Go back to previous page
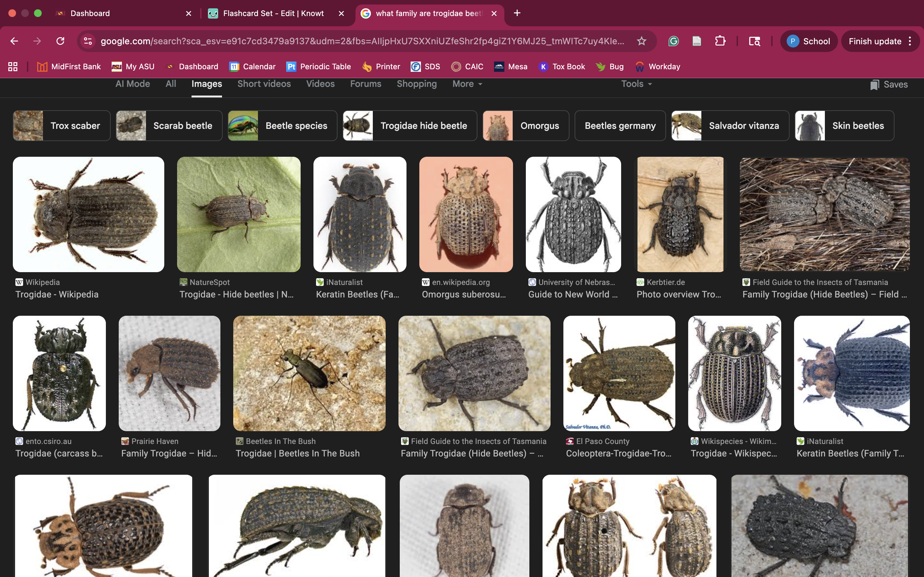The height and width of the screenshot is (577, 924). 14,41
